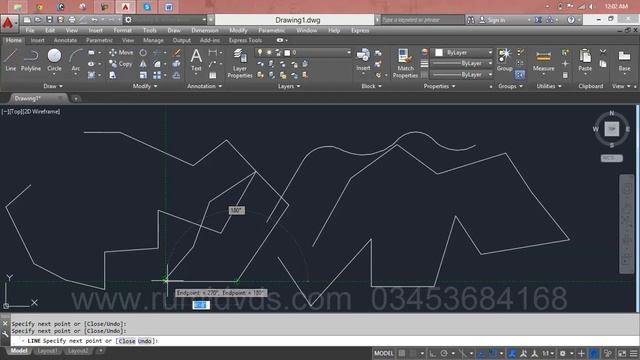Click the Quick Calculator icon in Utilities
This screenshot has width=640, height=360.
coord(565,75)
